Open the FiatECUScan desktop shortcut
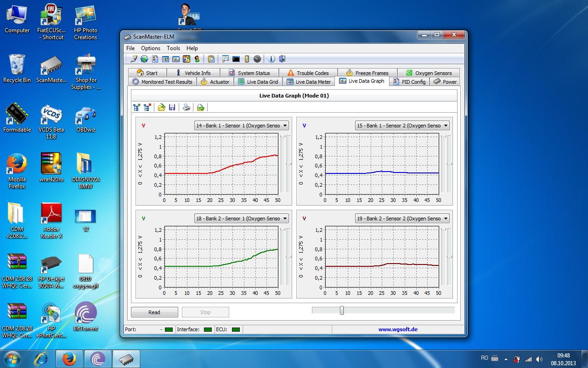588x368 pixels. [51, 22]
